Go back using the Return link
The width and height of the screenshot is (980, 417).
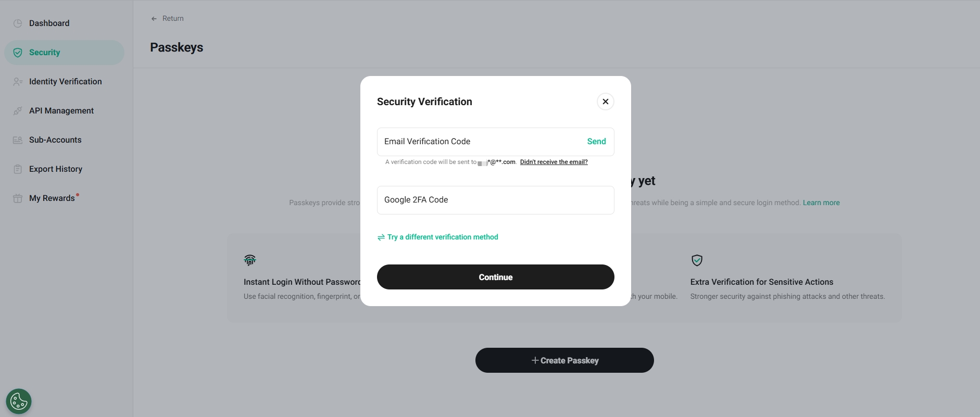(x=168, y=19)
